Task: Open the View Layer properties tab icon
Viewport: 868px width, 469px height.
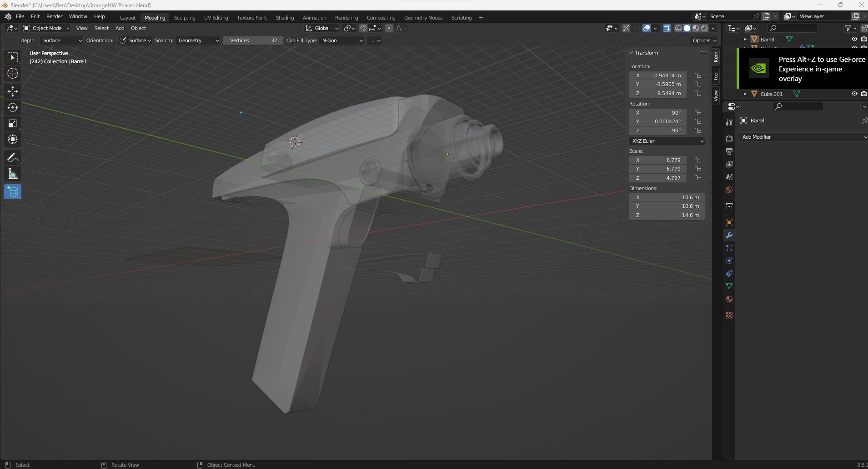Action: click(729, 164)
